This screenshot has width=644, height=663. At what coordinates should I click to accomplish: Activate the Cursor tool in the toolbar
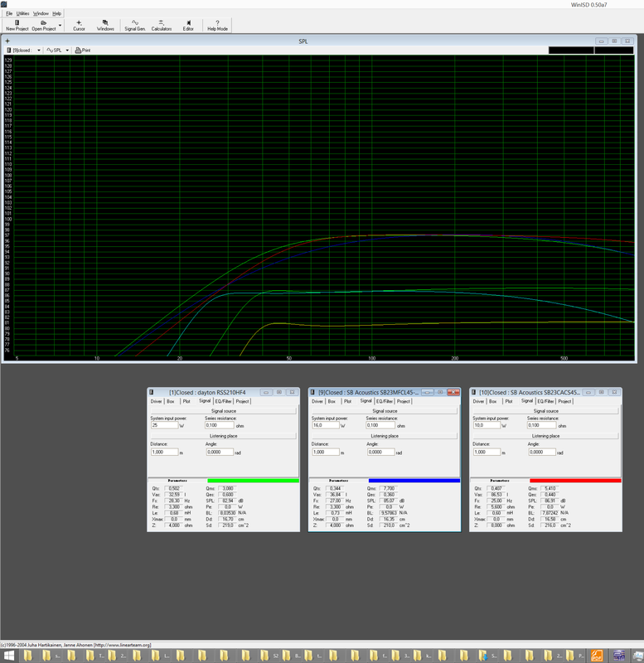tap(79, 26)
